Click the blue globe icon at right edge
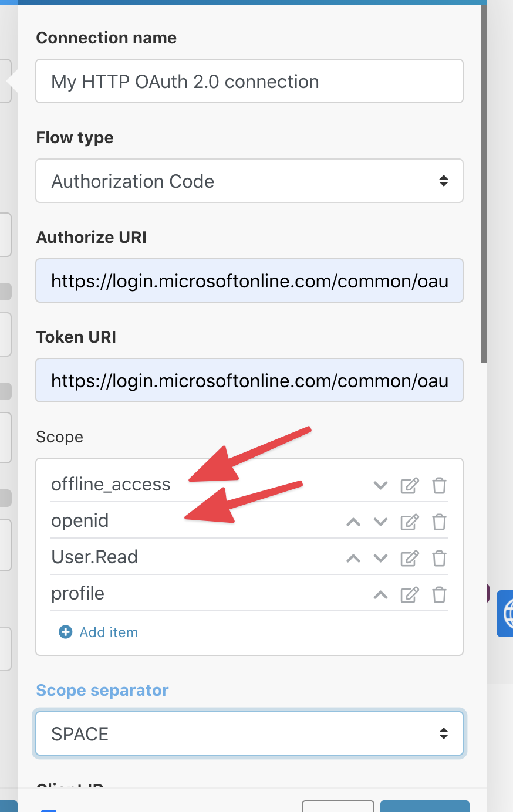 [x=505, y=614]
